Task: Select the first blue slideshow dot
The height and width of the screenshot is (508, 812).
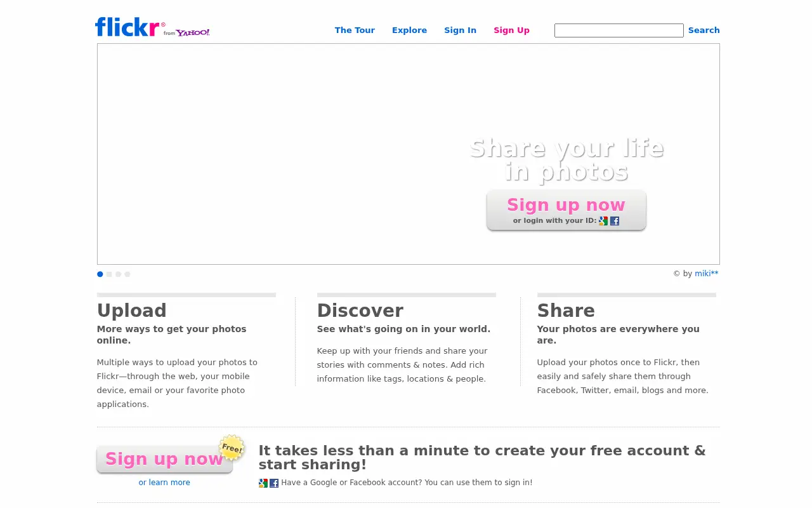Action: pos(100,274)
